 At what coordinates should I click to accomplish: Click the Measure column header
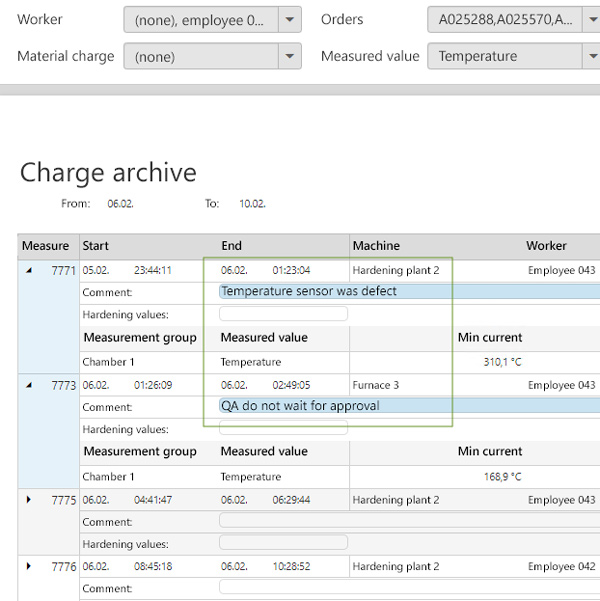point(46,246)
